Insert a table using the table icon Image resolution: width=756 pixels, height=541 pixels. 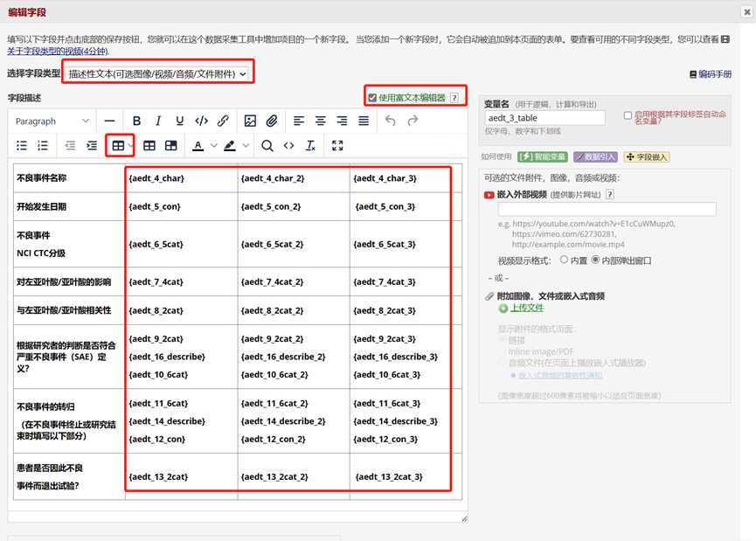[x=118, y=146]
